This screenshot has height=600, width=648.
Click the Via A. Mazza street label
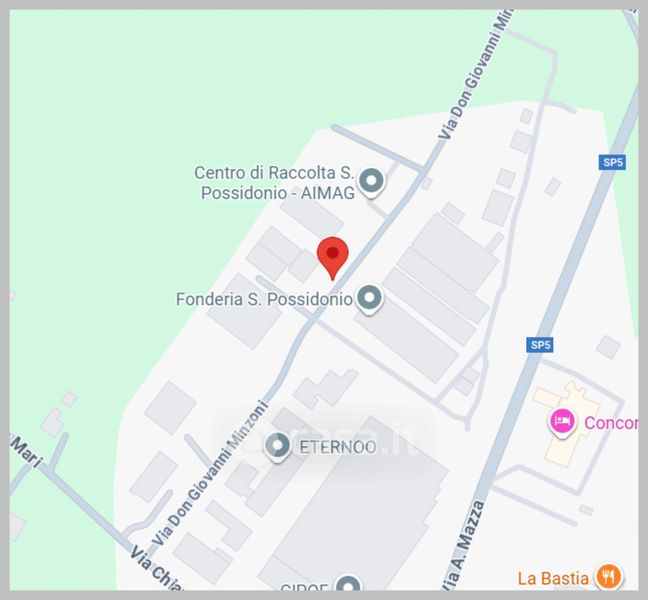463,545
